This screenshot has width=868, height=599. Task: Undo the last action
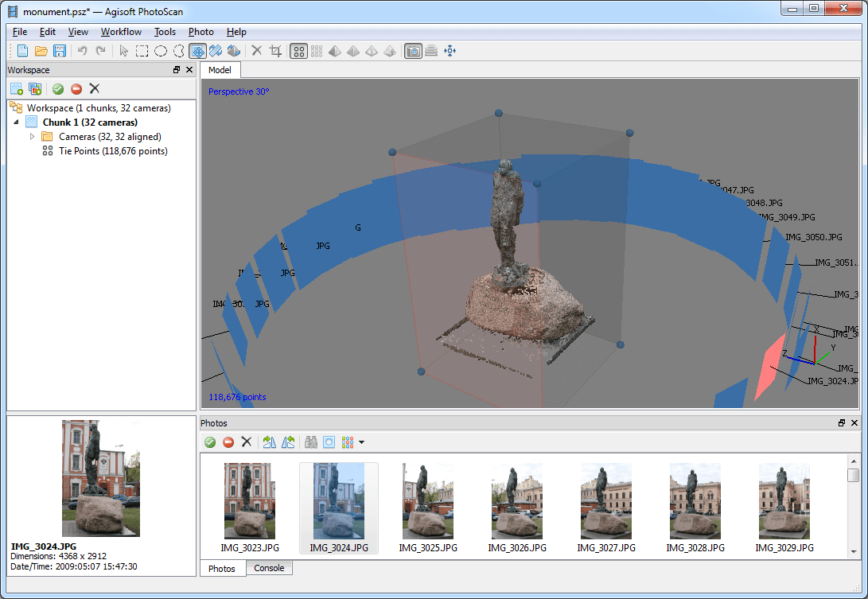[83, 51]
